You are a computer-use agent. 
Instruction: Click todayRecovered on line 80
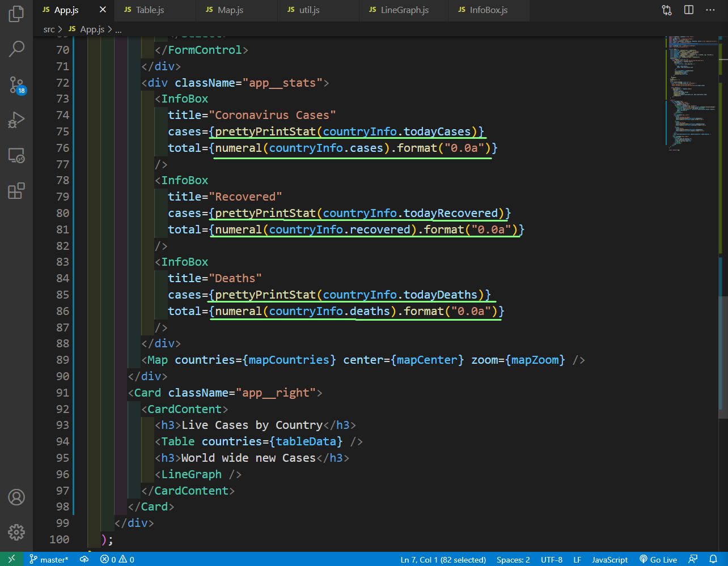[x=451, y=213]
